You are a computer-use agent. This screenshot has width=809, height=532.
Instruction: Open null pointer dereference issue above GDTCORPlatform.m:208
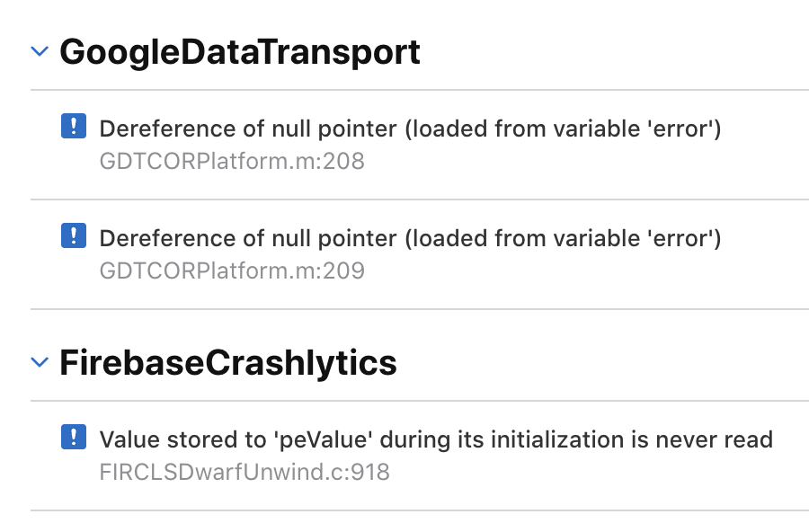(410, 129)
